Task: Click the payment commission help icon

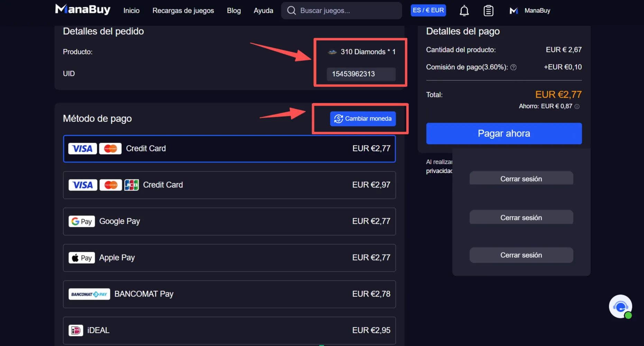Action: 514,67
